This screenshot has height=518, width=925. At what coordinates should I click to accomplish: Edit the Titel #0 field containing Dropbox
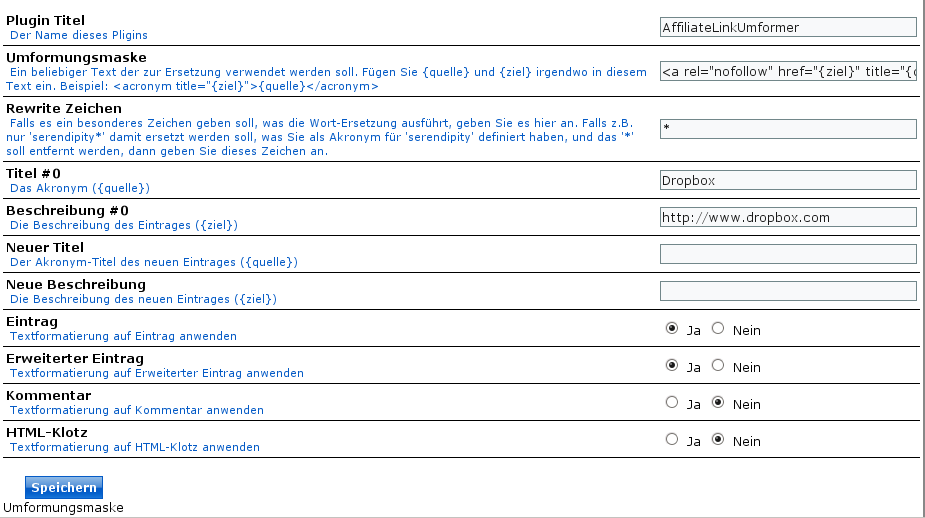(788, 180)
